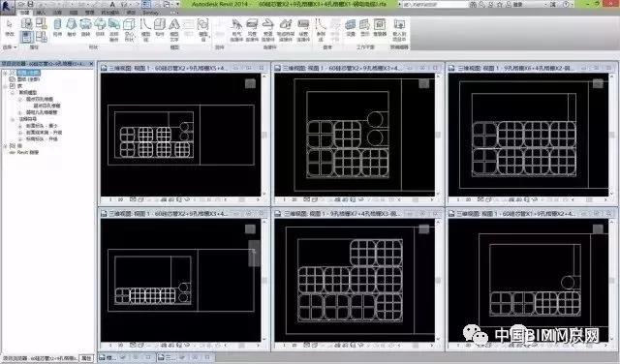Image resolution: width=620 pixels, height=364 pixels.
Task: Open Void Forms dropdown in ribbon
Action: point(129,30)
